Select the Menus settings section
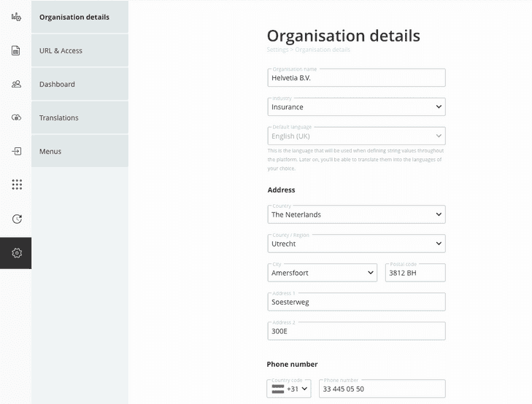The width and height of the screenshot is (532, 404). coord(80,151)
